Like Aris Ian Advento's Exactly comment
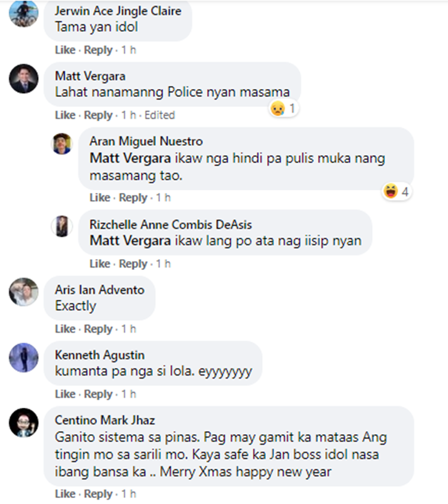The width and height of the screenshot is (448, 504). click(65, 329)
